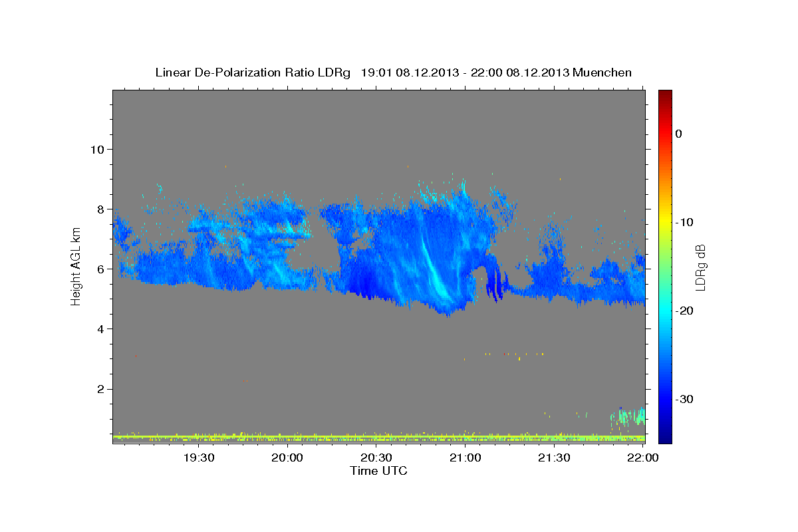Click the 21:00 time tick label
Screen dimensions: 798x532
click(465, 458)
